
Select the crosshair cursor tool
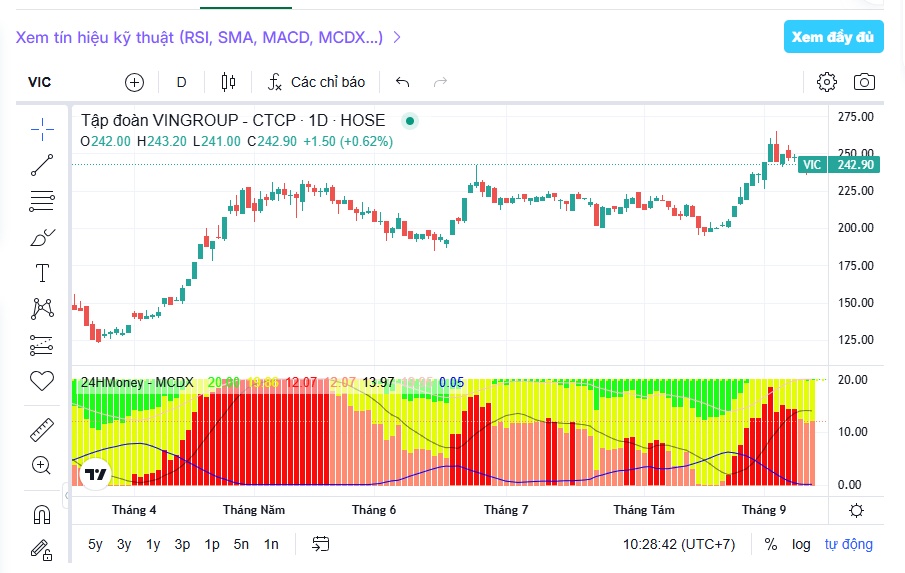click(42, 129)
